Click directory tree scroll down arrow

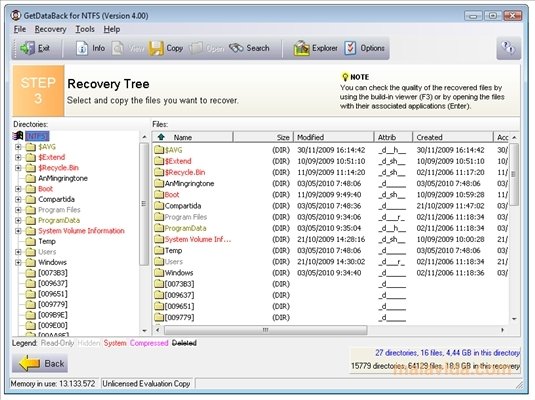[144, 330]
